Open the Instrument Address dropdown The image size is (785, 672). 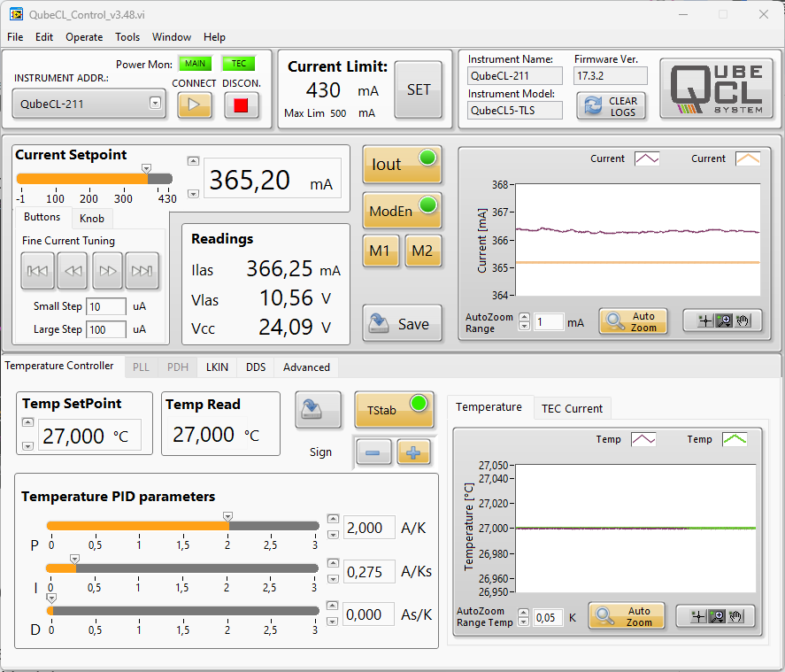(155, 104)
